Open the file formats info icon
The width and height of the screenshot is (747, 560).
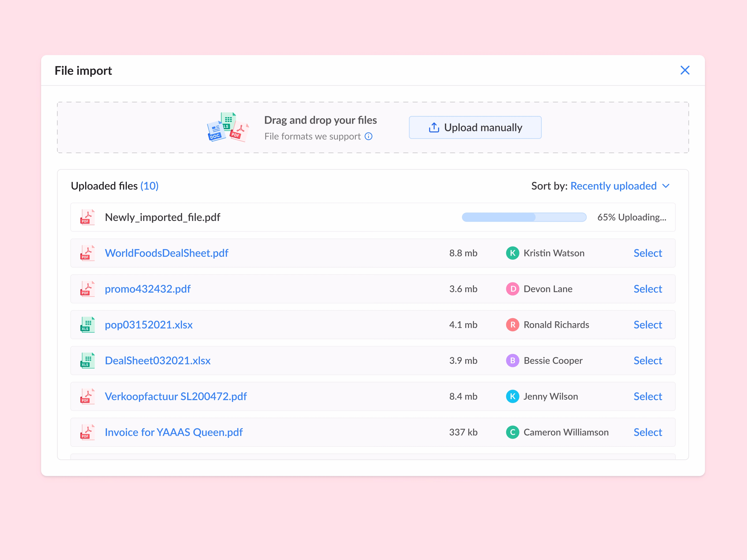pos(368,136)
